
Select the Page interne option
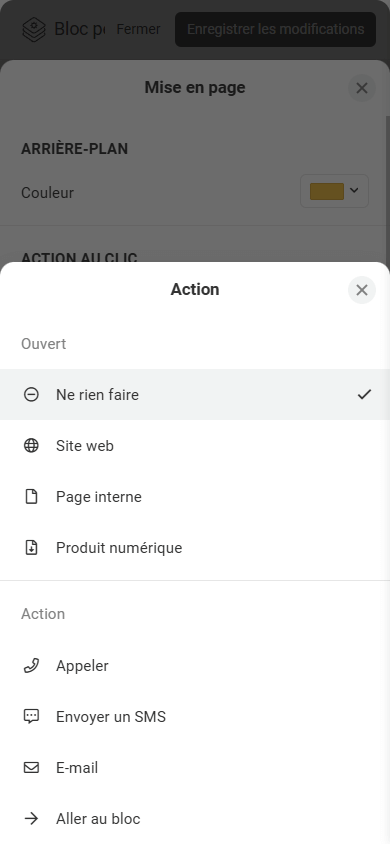coord(195,497)
